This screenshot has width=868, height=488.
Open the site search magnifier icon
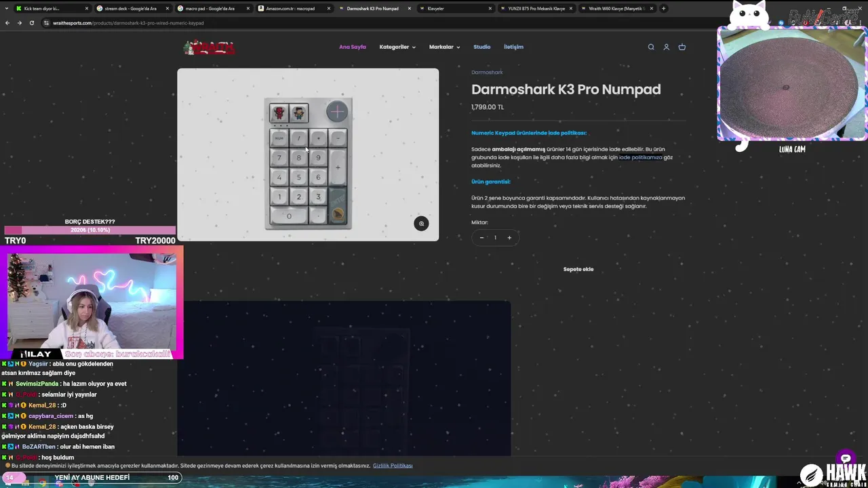coord(651,47)
